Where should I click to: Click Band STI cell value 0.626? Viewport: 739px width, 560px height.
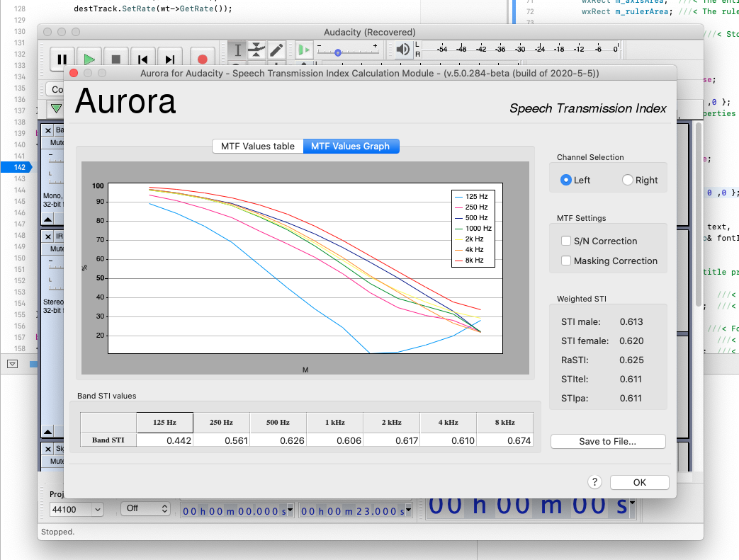coord(278,440)
